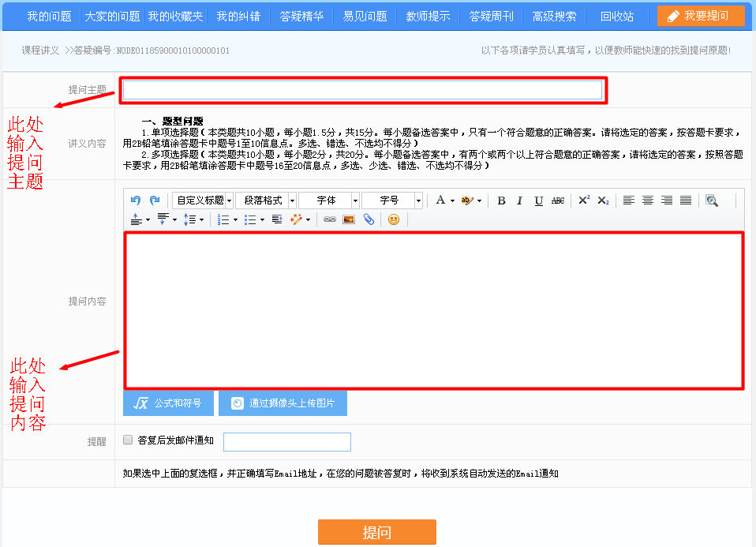Click the numbered list icon
Screen dimensions: 756x547
click(x=223, y=219)
